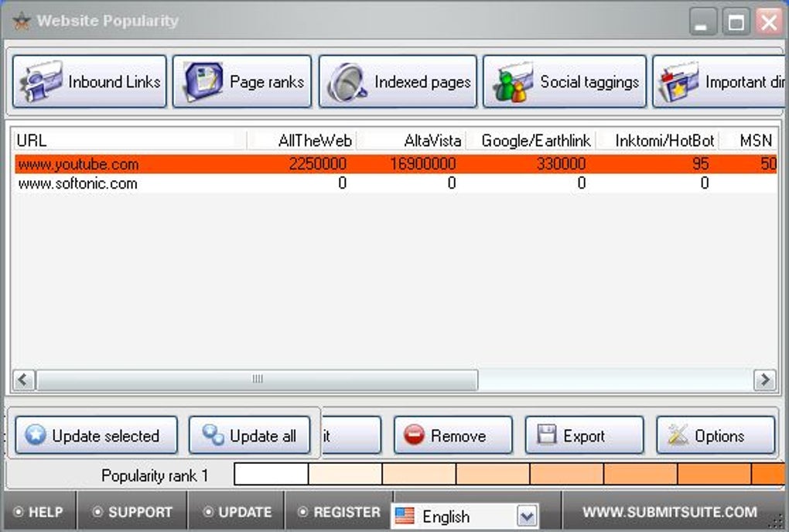Click the Page ranks notepad icon

203,81
